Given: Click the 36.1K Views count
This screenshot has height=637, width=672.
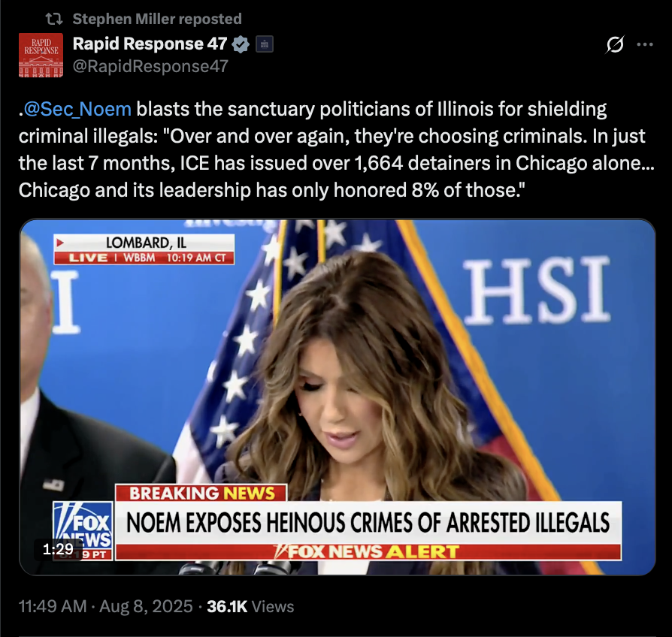Looking at the screenshot, I should tap(251, 607).
